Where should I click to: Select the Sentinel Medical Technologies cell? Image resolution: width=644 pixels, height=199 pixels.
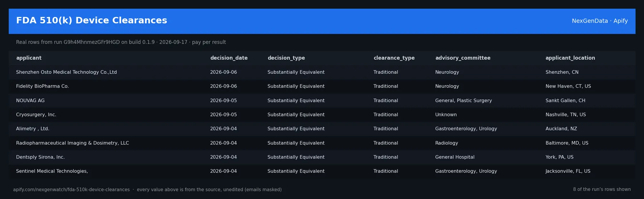[x=52, y=171]
